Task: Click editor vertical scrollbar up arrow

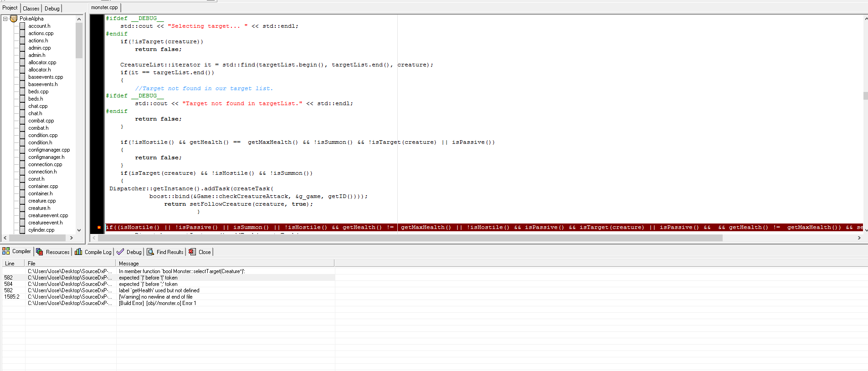Action: click(866, 19)
